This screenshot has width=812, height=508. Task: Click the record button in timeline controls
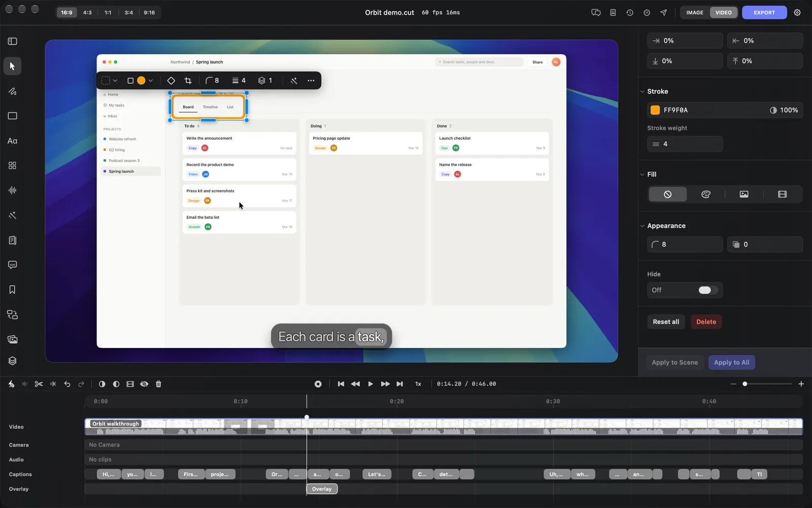pos(318,384)
